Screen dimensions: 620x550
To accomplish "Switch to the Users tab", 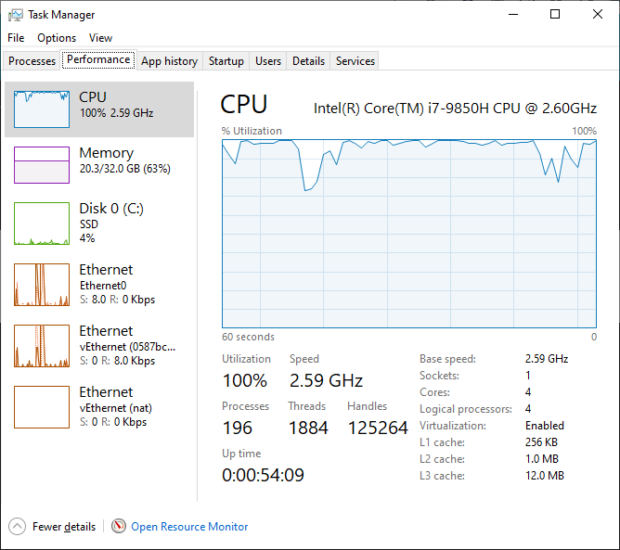I will click(x=268, y=61).
